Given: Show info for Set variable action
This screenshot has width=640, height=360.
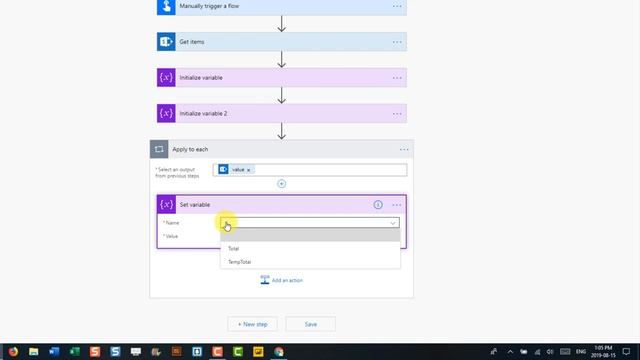Looking at the screenshot, I should coord(378,205).
